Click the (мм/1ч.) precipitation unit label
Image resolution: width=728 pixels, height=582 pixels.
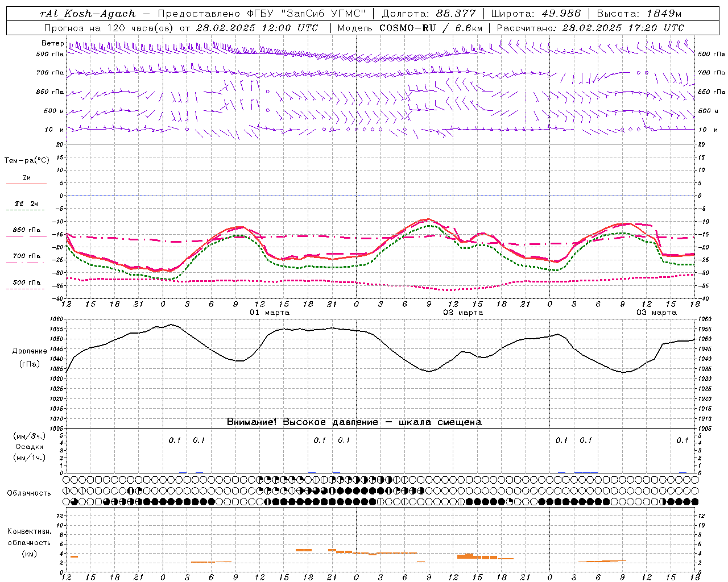point(30,458)
